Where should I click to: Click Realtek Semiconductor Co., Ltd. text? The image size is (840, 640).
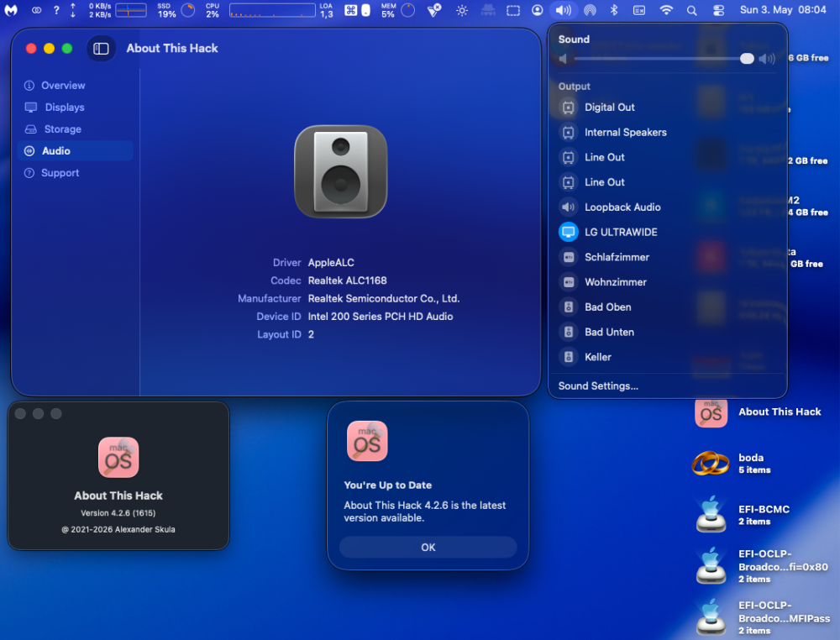pyautogui.click(x=384, y=299)
